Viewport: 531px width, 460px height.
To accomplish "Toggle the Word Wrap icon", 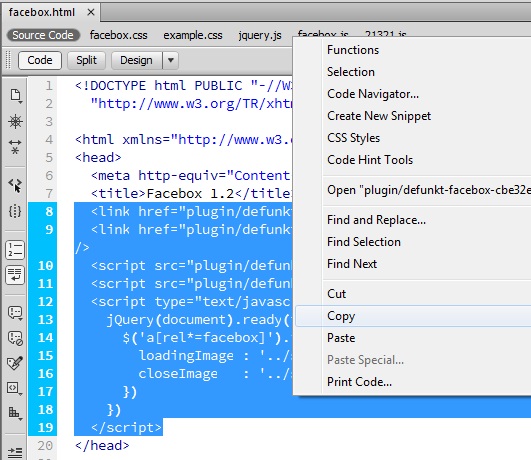I will click(x=15, y=275).
